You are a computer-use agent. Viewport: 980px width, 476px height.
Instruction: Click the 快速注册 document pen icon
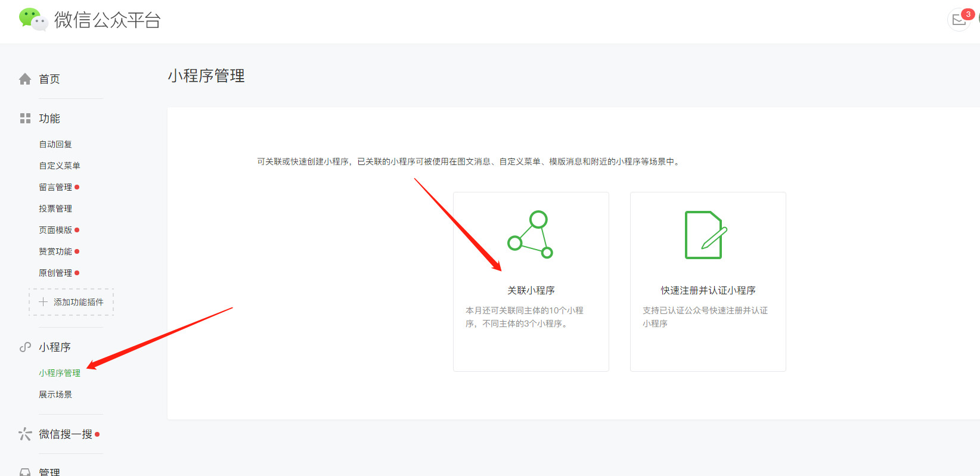point(706,235)
